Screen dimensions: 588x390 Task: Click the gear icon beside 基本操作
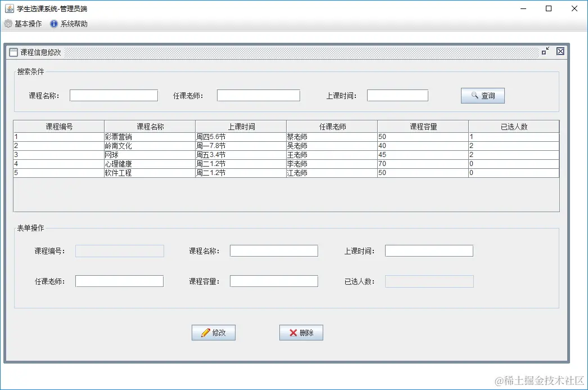(x=8, y=24)
